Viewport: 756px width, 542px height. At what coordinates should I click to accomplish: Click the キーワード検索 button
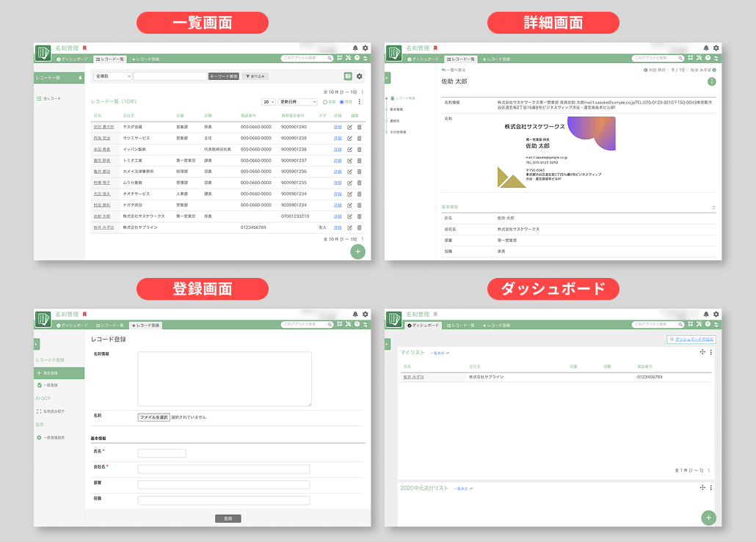click(224, 76)
